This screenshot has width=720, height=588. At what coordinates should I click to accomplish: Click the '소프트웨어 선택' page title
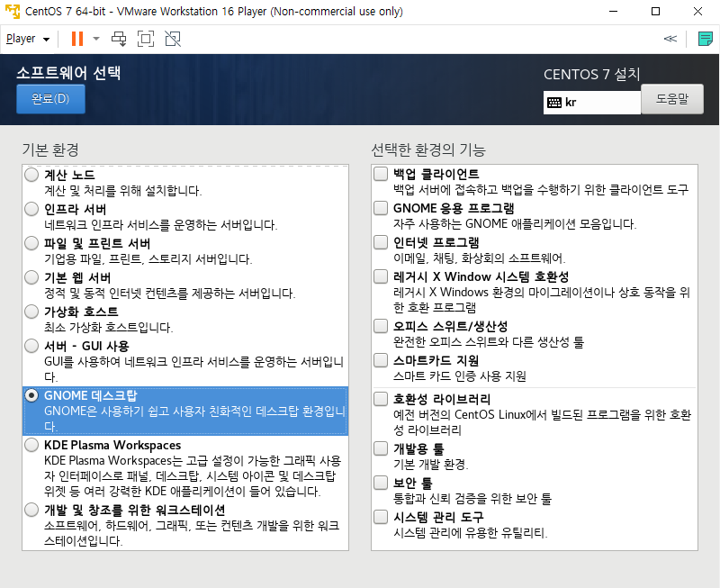69,73
